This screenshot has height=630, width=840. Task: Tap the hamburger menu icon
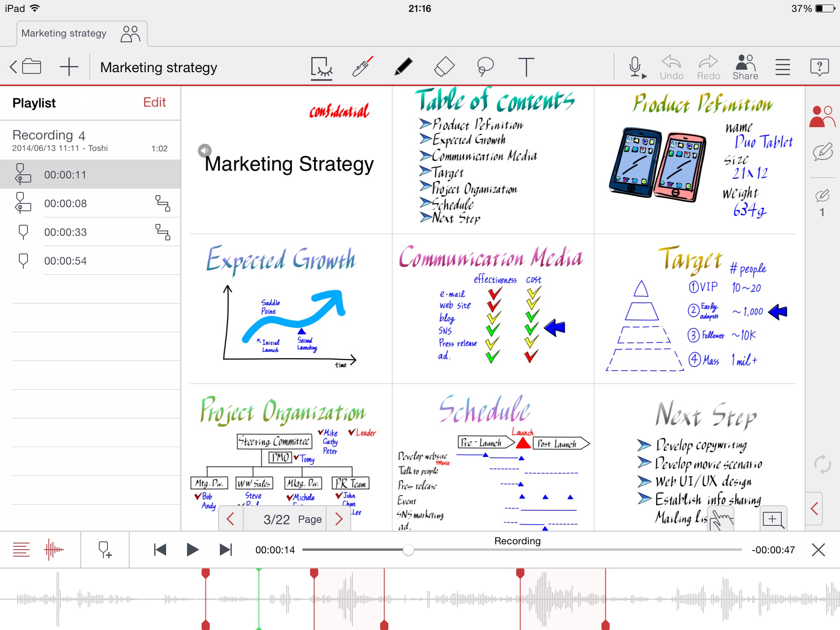783,66
